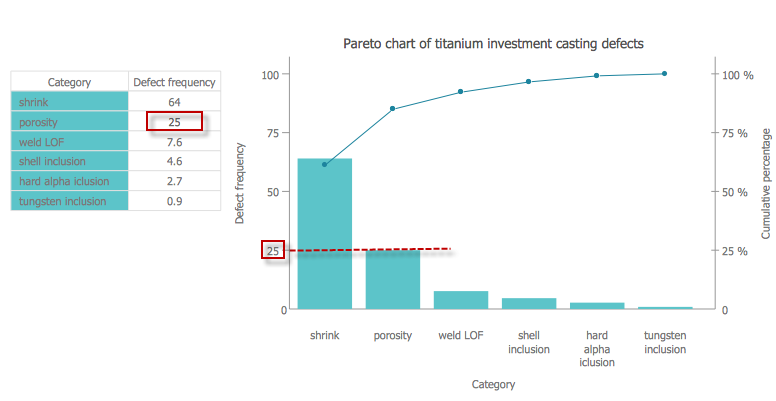
Task: Click the last cumulative point at 100%
Action: pyautogui.click(x=665, y=73)
